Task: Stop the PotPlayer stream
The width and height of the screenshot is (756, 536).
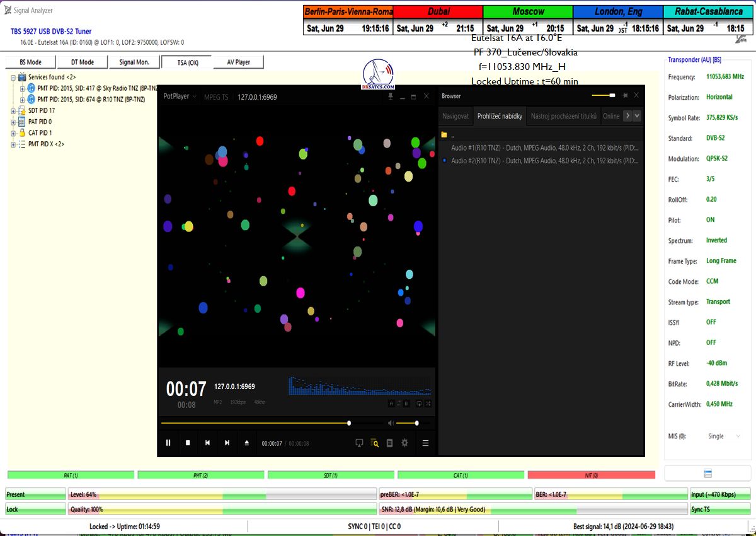Action: [188, 443]
